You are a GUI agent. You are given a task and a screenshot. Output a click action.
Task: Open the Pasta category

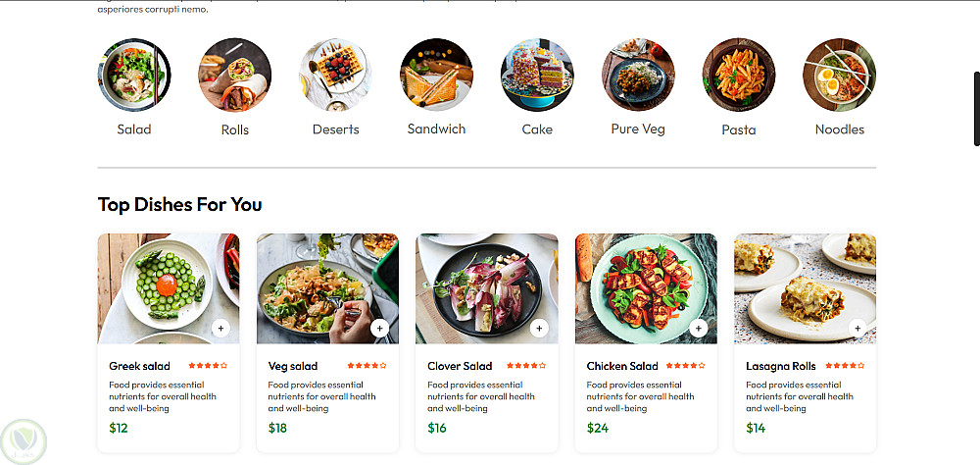(738, 76)
